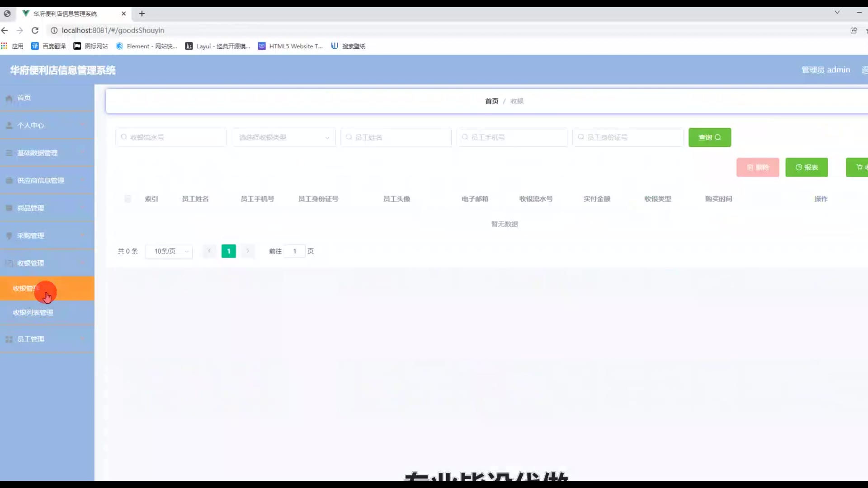Click the person icon beside 个人中心 in the sidebar

pyautogui.click(x=9, y=126)
